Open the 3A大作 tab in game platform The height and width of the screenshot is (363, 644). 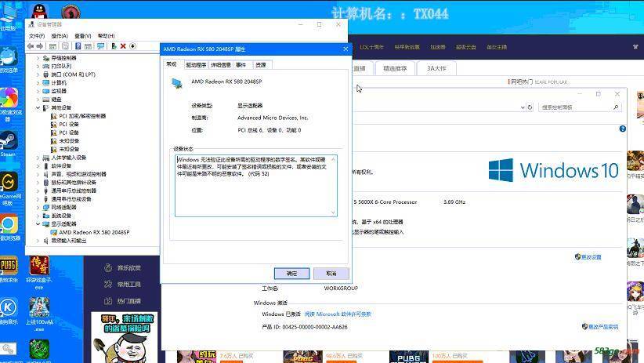pyautogui.click(x=436, y=68)
